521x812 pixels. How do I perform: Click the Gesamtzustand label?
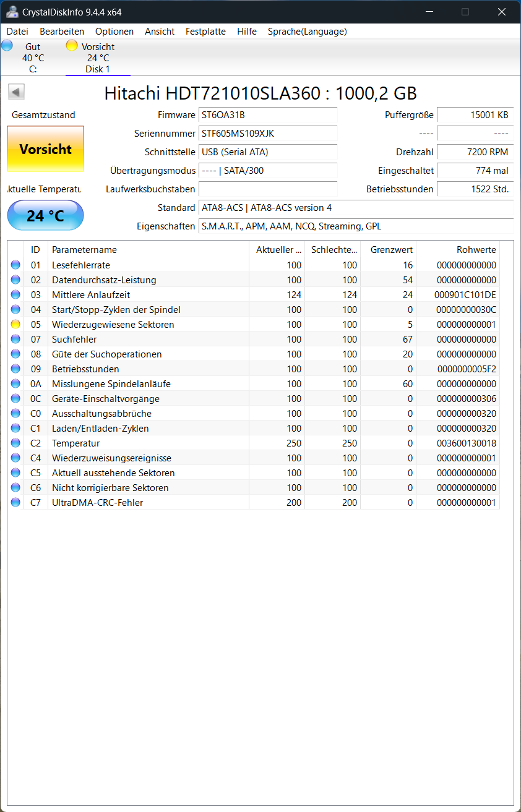[43, 115]
